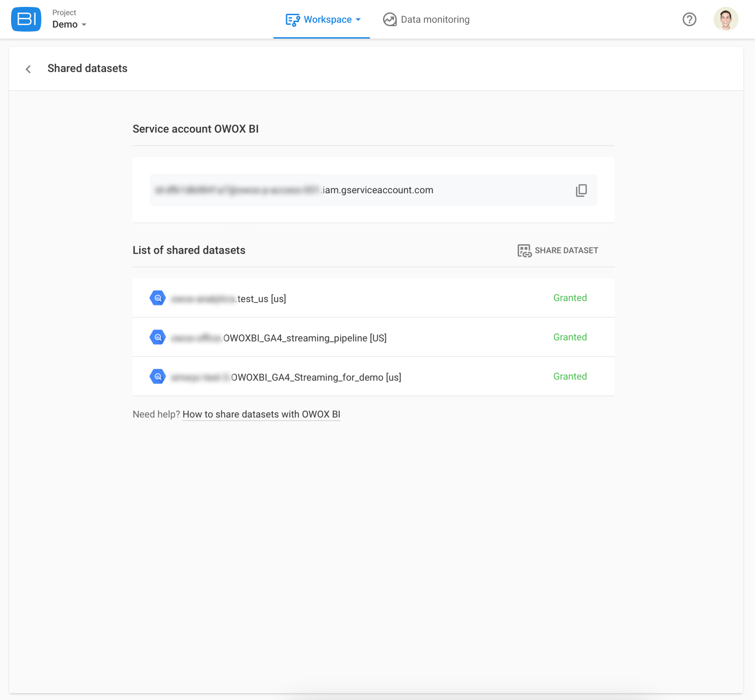This screenshot has height=700, width=755.
Task: Select the test_us [us] dataset row
Action: pos(373,298)
